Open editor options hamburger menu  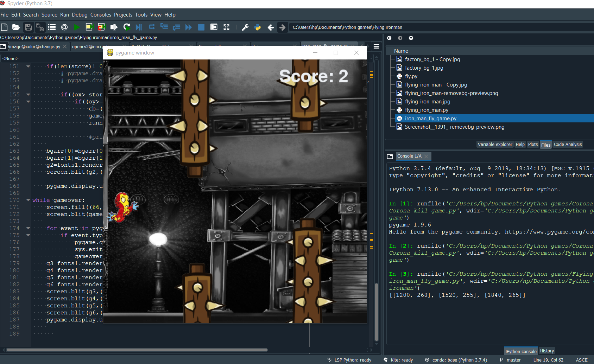(376, 46)
